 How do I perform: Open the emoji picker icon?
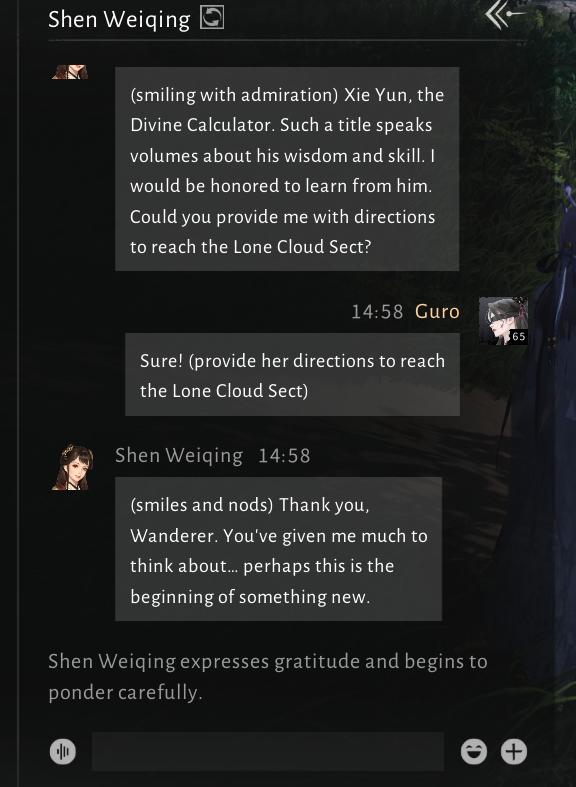474,751
